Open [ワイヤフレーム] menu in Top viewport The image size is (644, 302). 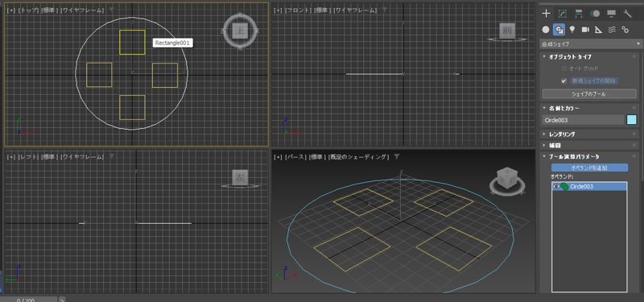tap(83, 10)
